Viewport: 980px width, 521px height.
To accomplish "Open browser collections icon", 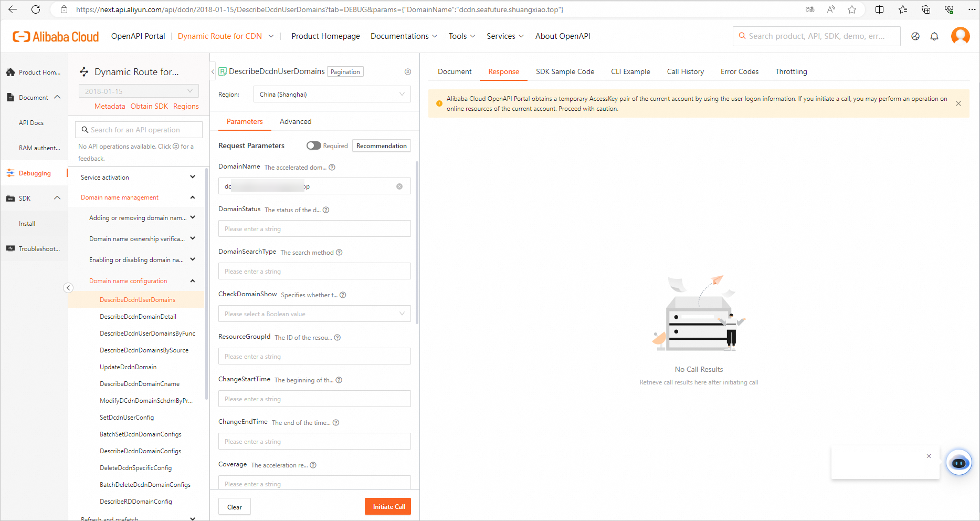I will click(x=926, y=9).
